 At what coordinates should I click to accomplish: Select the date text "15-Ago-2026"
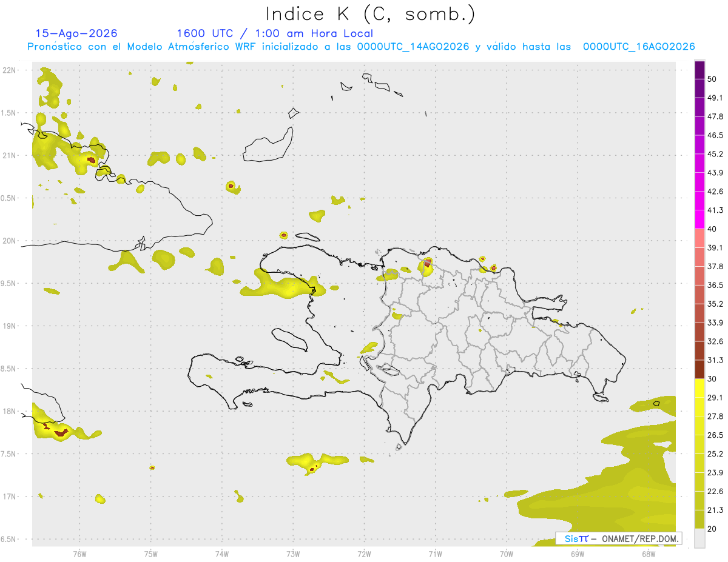pyautogui.click(x=76, y=33)
